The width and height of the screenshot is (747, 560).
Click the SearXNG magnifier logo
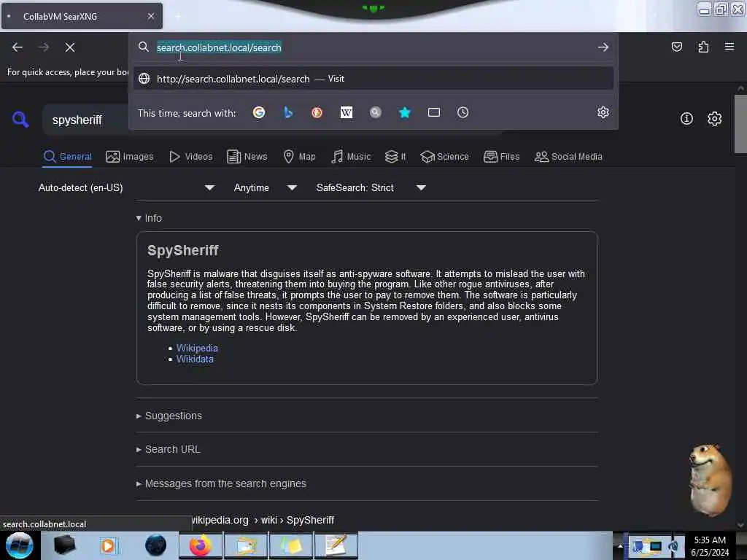click(x=20, y=119)
